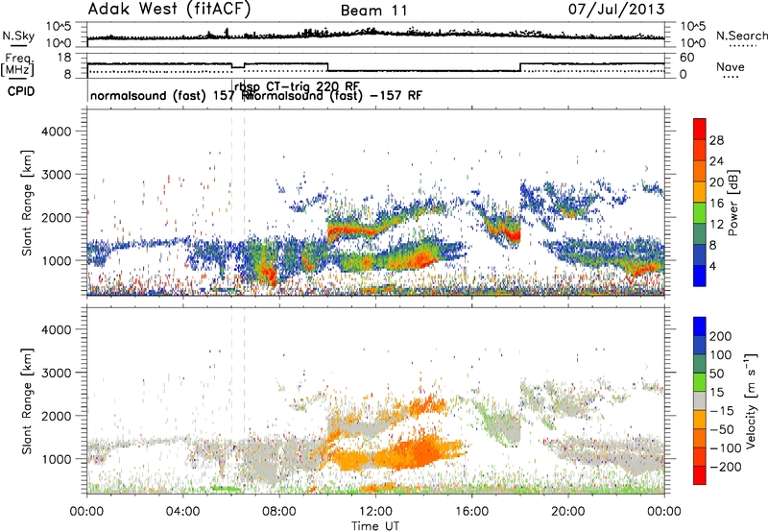This screenshot has width=768, height=532.
Task: Click the 'Beam 11' heading
Action: [x=373, y=11]
